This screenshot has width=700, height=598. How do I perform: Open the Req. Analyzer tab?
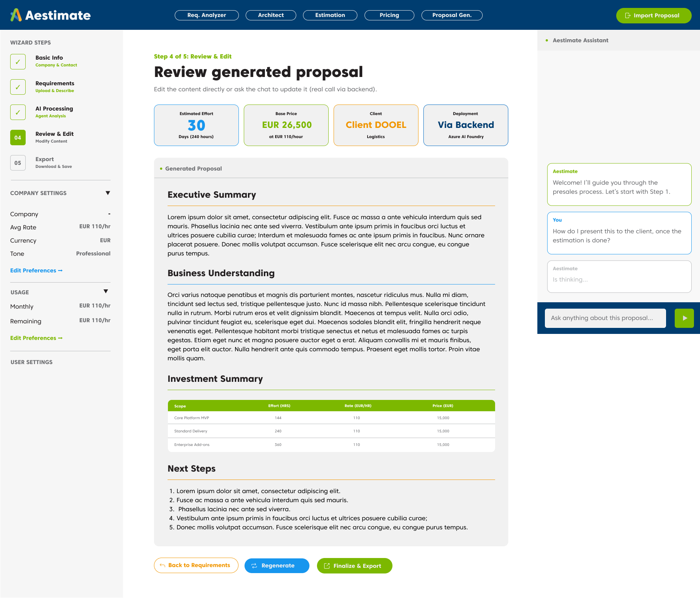pos(207,15)
